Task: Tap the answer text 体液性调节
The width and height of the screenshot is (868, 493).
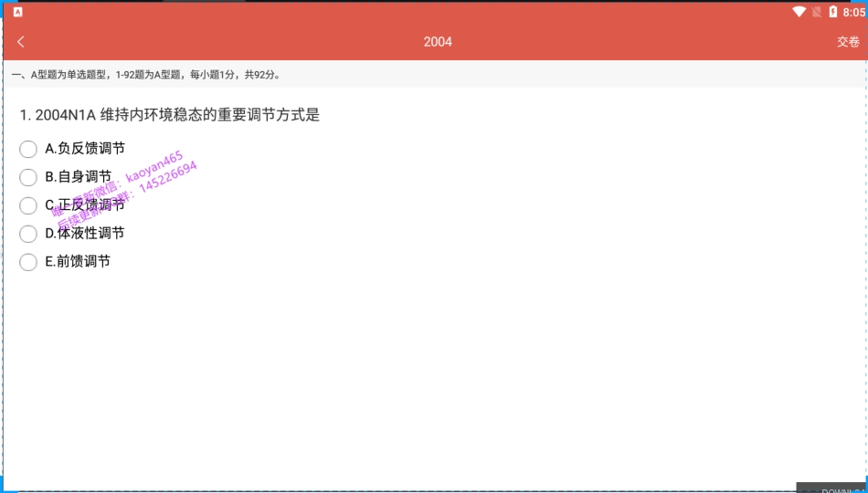Action: (90, 234)
